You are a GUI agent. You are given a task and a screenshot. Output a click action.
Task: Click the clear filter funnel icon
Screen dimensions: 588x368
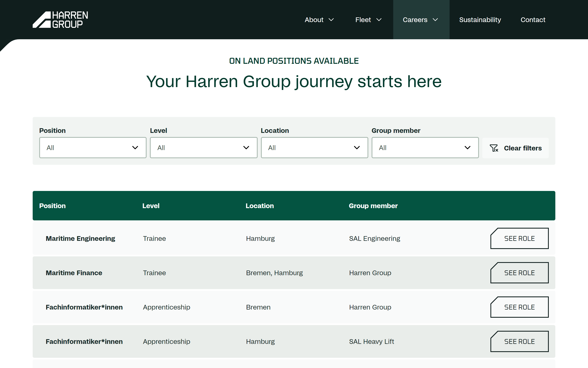pos(494,148)
